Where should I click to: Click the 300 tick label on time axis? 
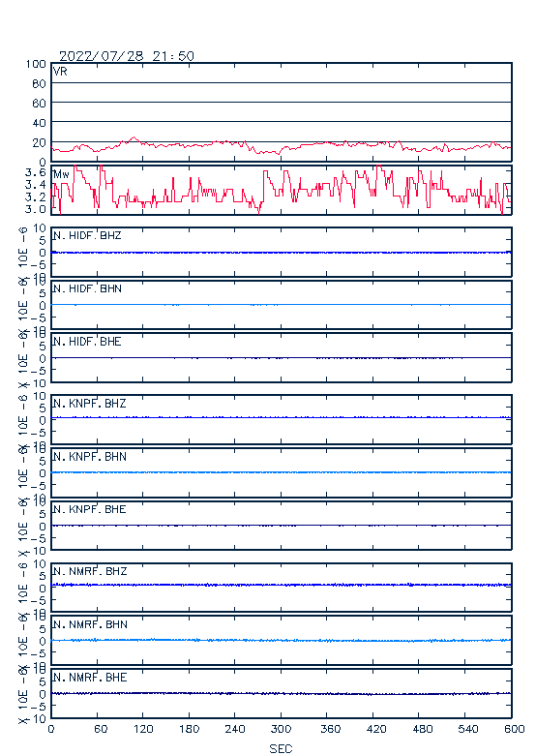click(x=281, y=729)
